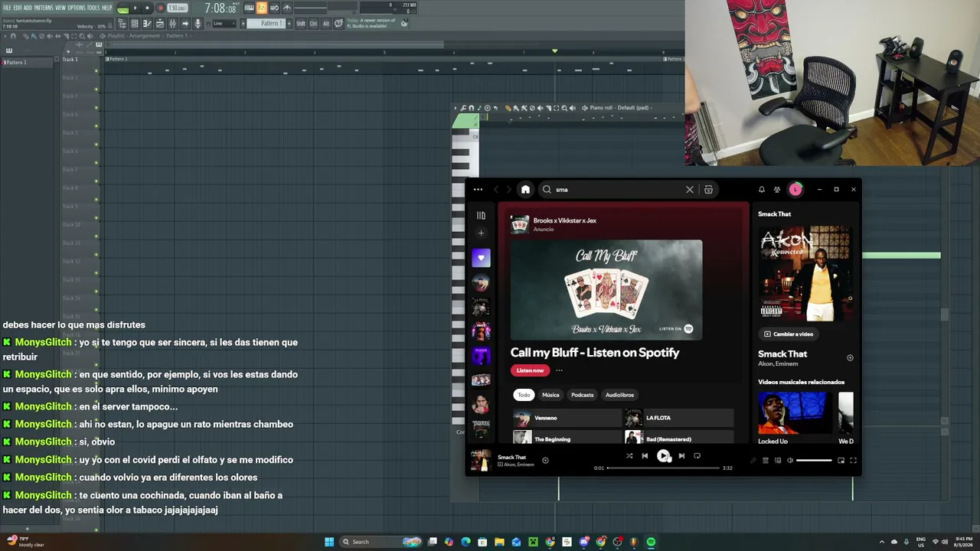Viewport: 980px width, 551px height.
Task: Toggle the Alt modifier button
Action: (x=325, y=24)
